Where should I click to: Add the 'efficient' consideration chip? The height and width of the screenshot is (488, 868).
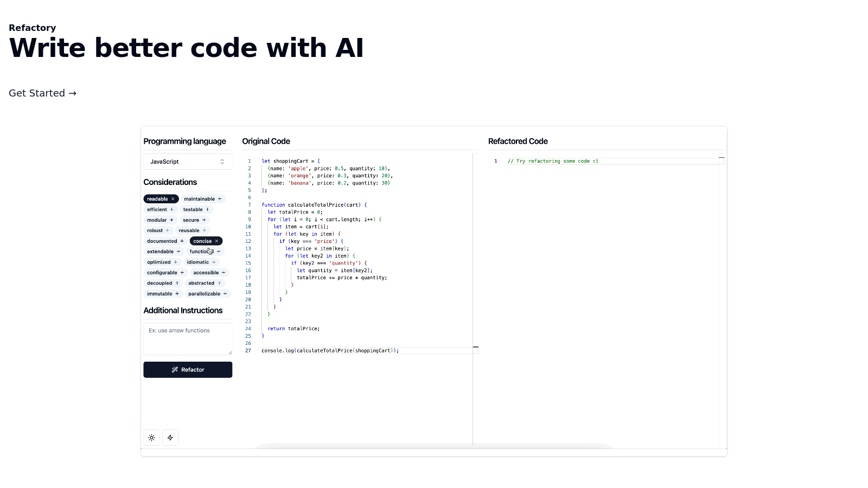161,209
